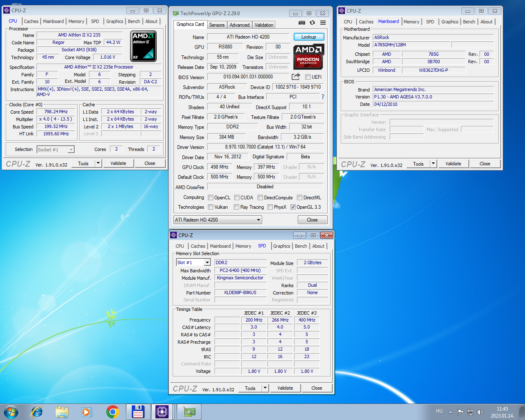Toggle the UEFI checkbox

click(308, 77)
